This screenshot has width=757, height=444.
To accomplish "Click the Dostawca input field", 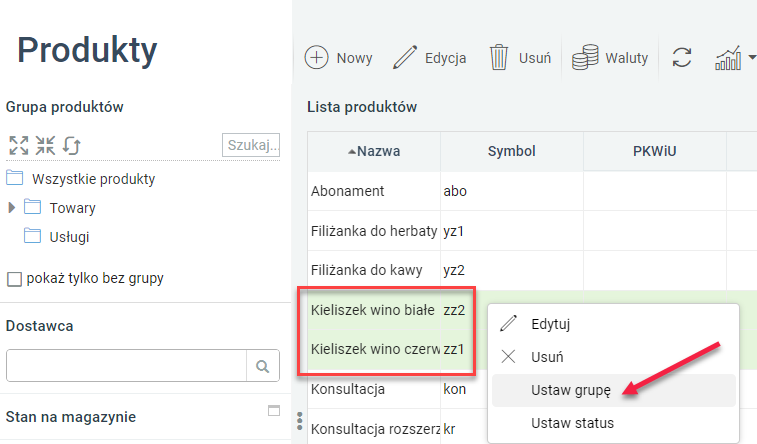I will pyautogui.click(x=126, y=366).
